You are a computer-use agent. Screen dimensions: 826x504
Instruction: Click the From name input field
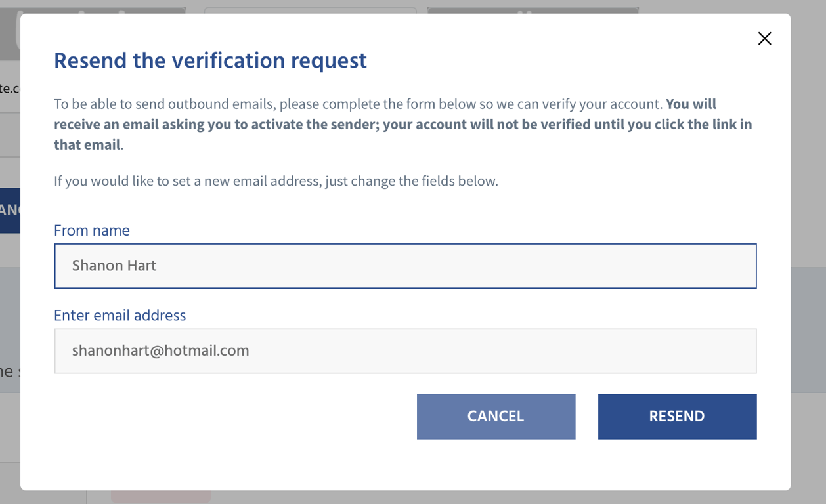coord(405,266)
